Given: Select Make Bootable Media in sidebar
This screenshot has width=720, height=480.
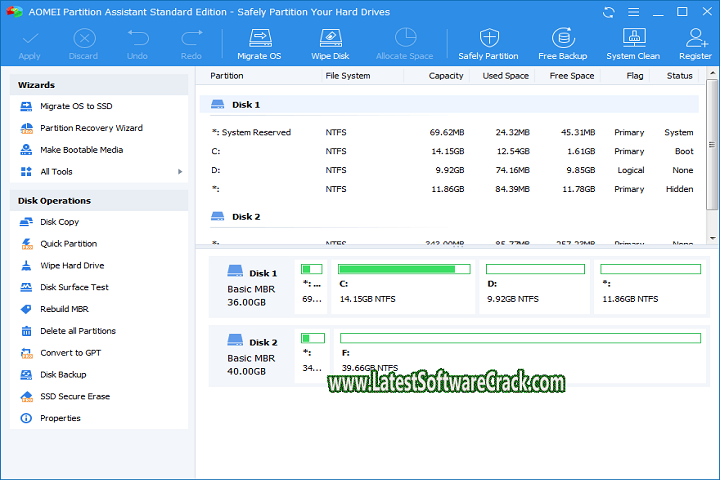Looking at the screenshot, I should pos(81,150).
